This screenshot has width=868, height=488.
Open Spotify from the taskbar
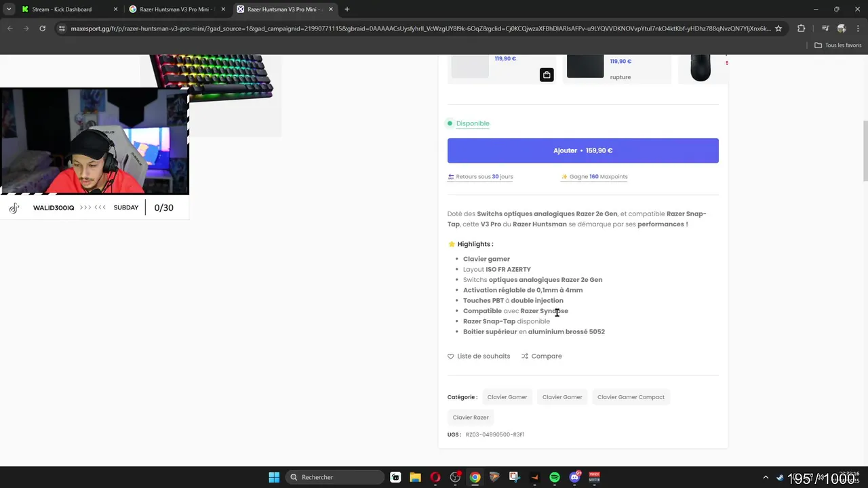(555, 477)
